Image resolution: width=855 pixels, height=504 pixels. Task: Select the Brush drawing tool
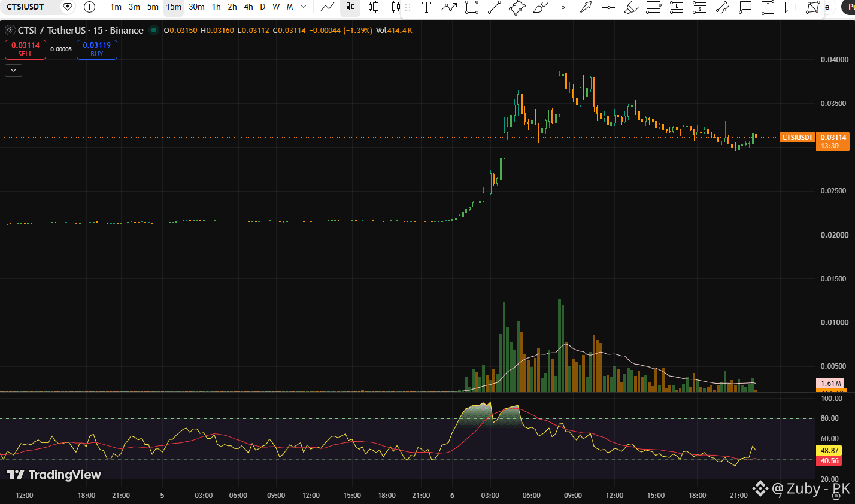(x=540, y=7)
